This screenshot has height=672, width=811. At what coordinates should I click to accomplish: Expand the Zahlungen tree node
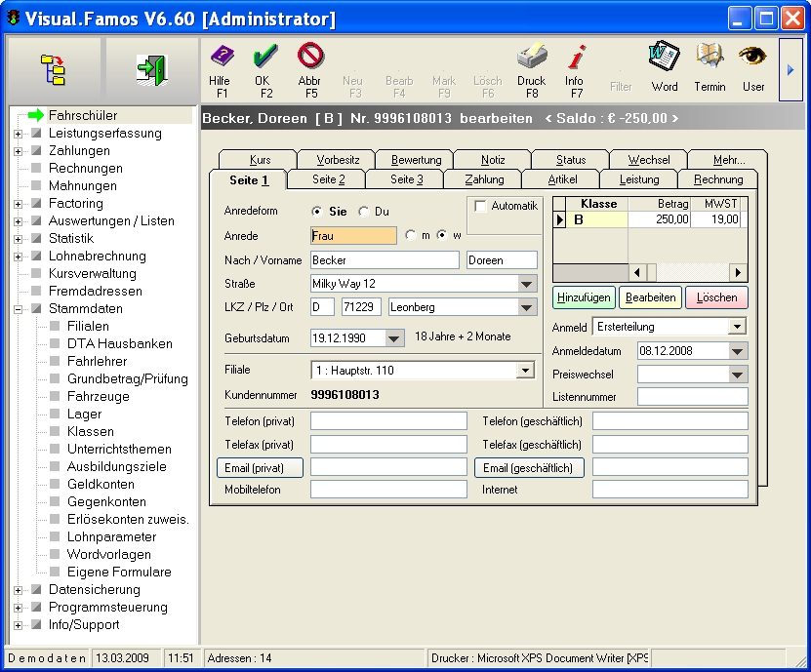pyautogui.click(x=18, y=151)
